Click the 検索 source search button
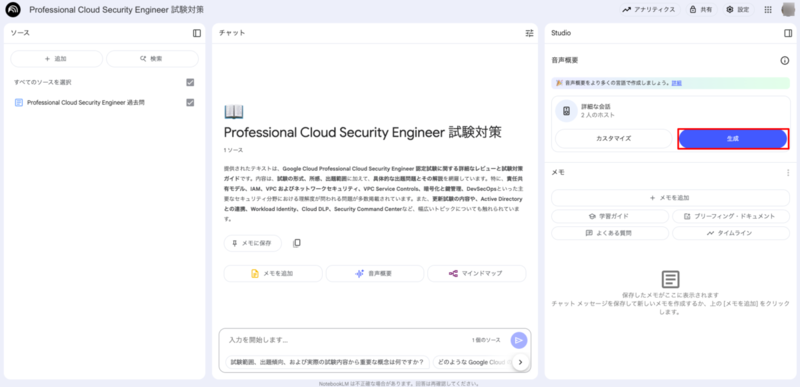 coord(152,59)
